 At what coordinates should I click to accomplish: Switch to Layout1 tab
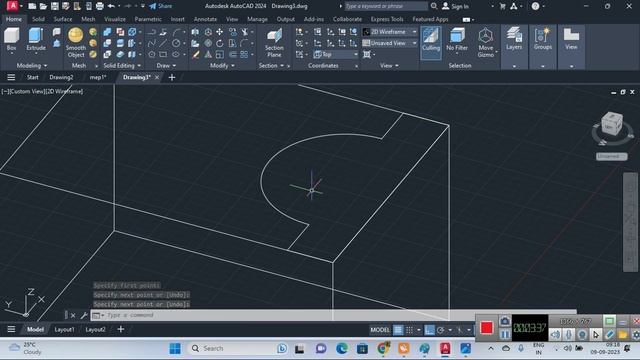64,329
